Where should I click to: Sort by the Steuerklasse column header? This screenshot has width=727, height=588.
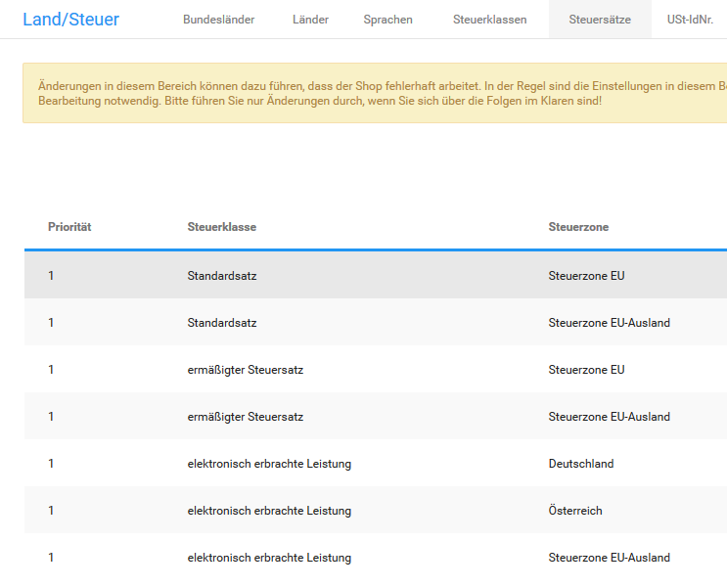pos(222,227)
